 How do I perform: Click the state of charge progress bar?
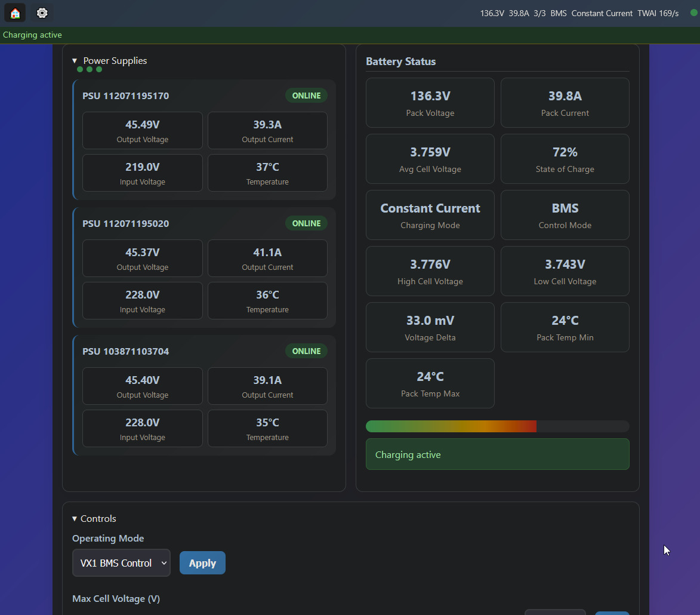[x=497, y=426]
